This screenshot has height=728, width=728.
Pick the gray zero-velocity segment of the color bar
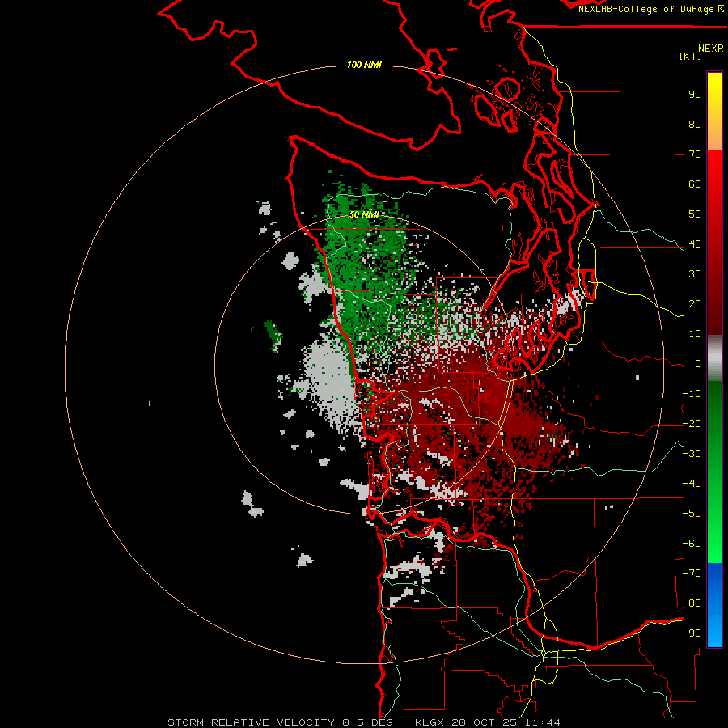714,358
